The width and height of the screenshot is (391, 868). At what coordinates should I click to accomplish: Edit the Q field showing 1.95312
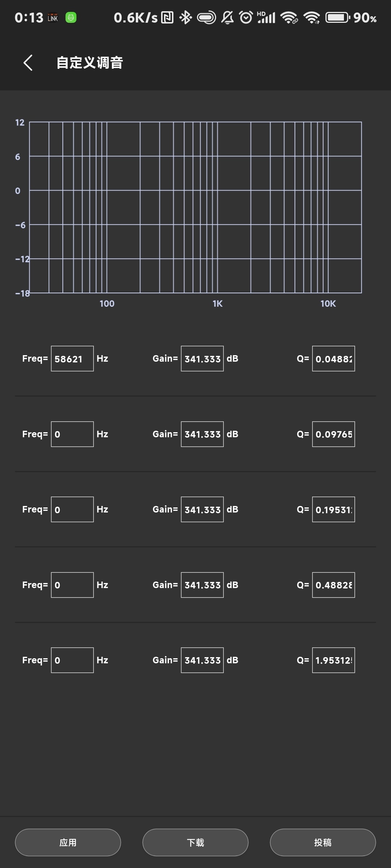333,660
